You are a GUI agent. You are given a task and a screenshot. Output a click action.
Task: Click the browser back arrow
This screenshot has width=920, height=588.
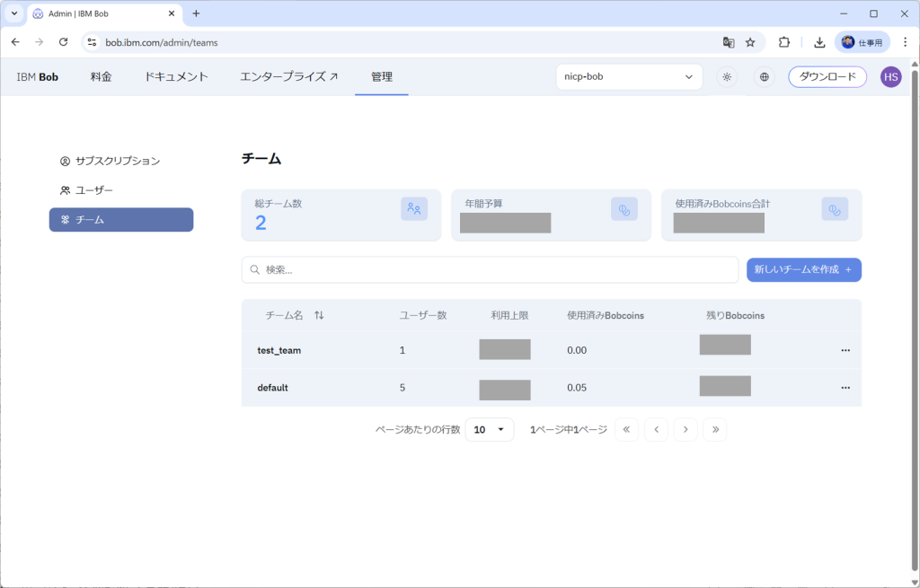[x=15, y=42]
